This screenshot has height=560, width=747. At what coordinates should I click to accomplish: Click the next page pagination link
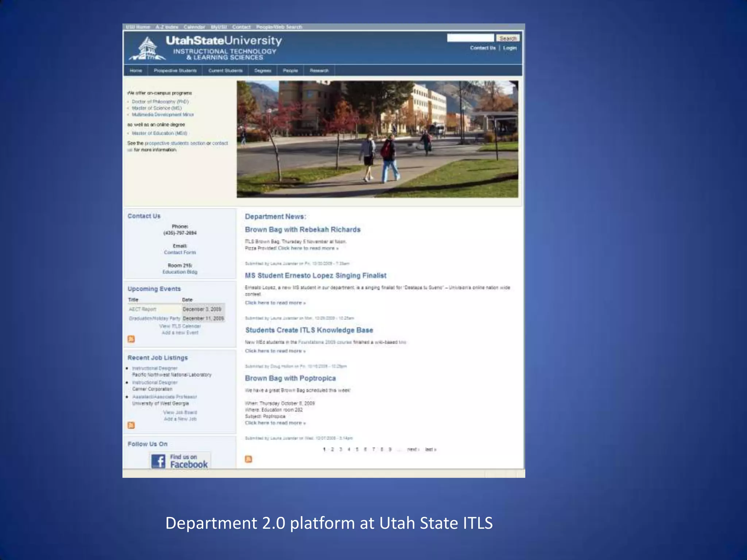click(x=413, y=450)
